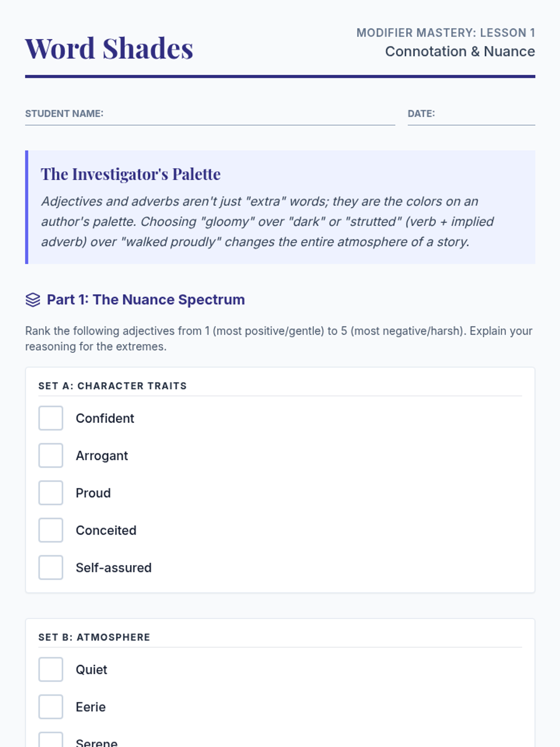Screen dimensions: 560x747
Task: Click the Set A: Character Traits header
Action: point(112,386)
